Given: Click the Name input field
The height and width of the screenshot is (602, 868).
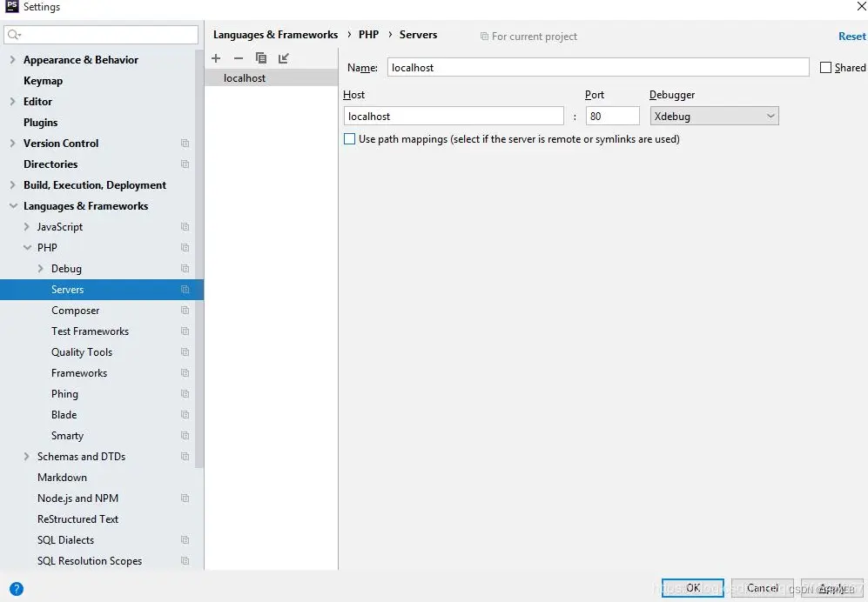Looking at the screenshot, I should pos(598,68).
